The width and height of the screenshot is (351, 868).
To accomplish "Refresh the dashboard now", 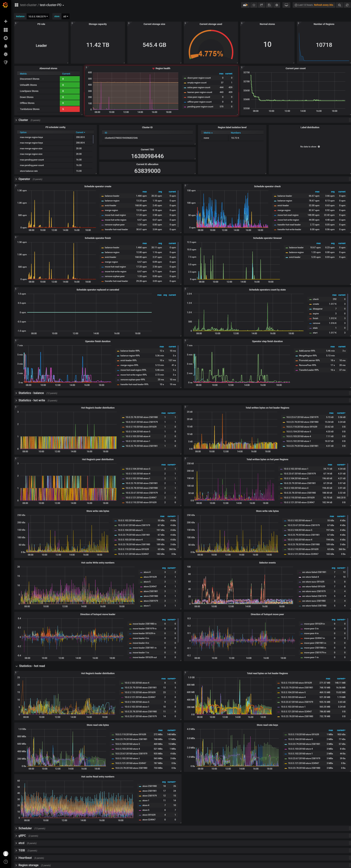I will 347,5.
